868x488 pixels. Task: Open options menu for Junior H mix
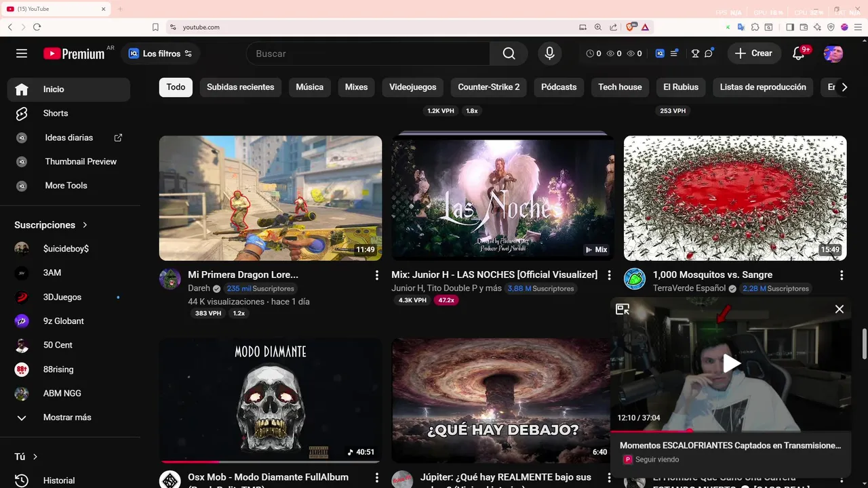tap(609, 275)
